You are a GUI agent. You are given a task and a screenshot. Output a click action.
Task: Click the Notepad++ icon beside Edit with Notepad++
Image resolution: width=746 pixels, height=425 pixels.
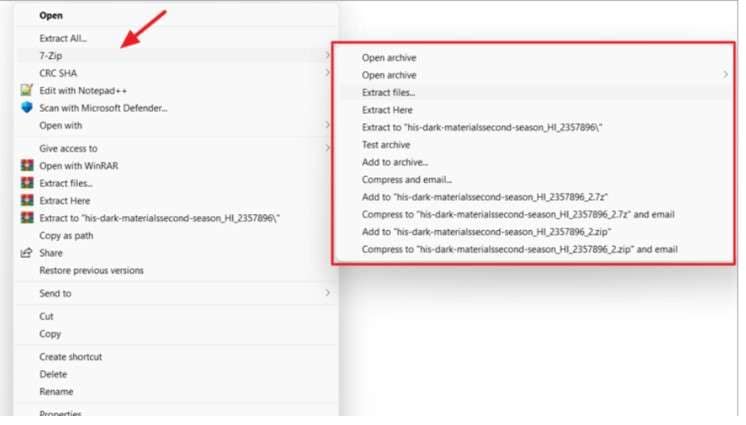click(27, 89)
